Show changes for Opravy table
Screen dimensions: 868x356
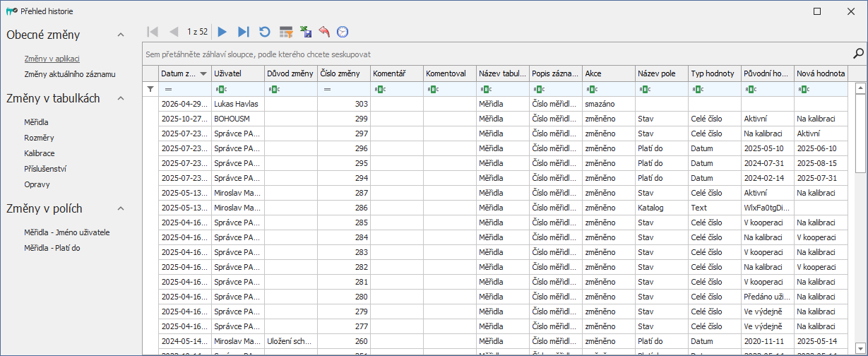point(37,184)
